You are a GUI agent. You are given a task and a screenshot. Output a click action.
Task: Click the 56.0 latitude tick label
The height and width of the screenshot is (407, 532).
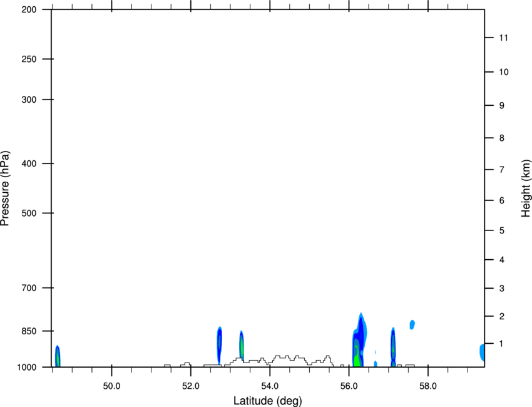tap(349, 386)
